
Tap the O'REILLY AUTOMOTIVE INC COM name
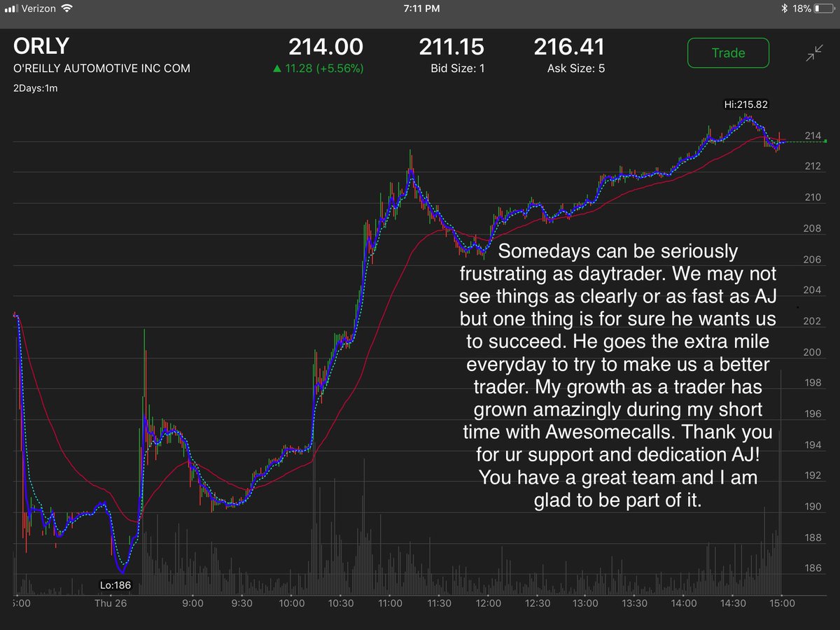(101, 69)
